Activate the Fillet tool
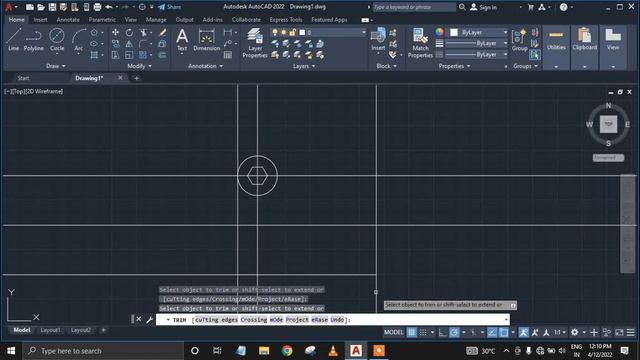Viewport: 640px width, 360px height. pyautogui.click(x=143, y=44)
